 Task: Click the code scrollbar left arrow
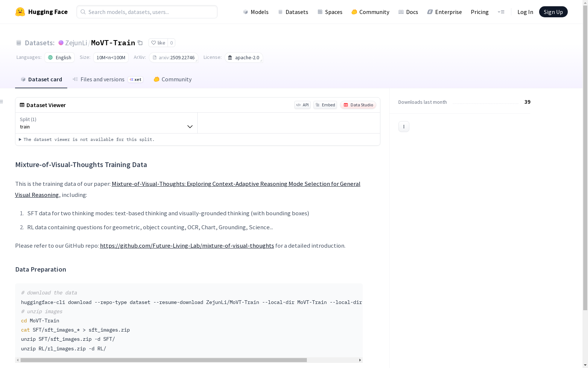click(x=18, y=360)
